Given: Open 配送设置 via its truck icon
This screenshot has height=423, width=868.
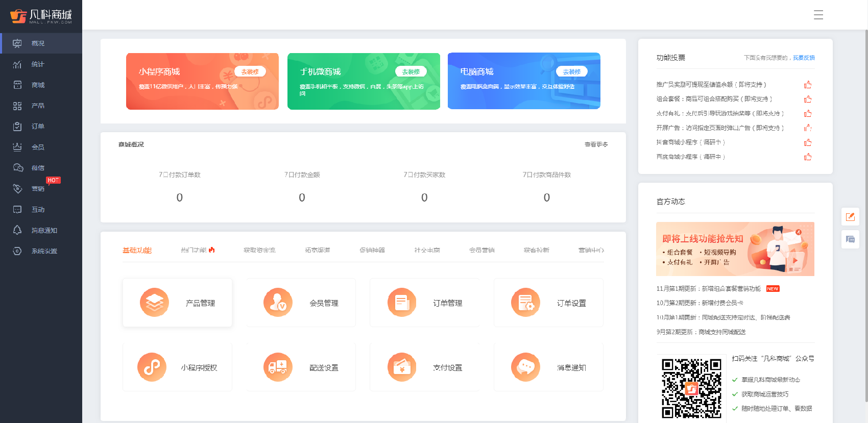Looking at the screenshot, I should pyautogui.click(x=278, y=367).
